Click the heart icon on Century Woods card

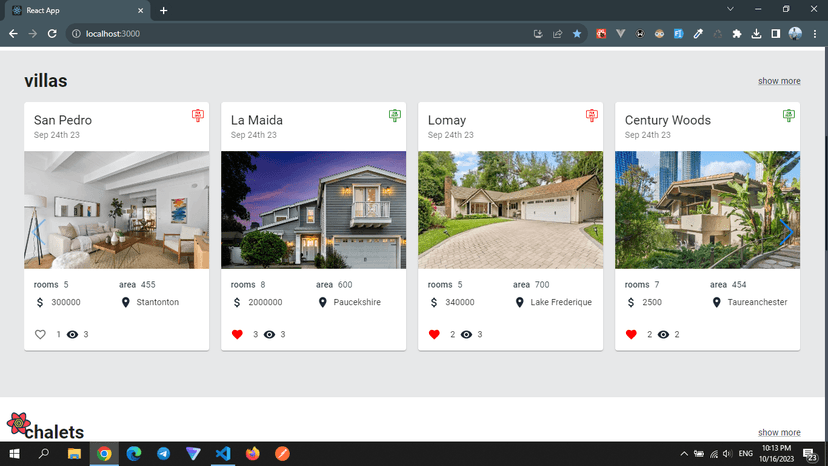(631, 335)
